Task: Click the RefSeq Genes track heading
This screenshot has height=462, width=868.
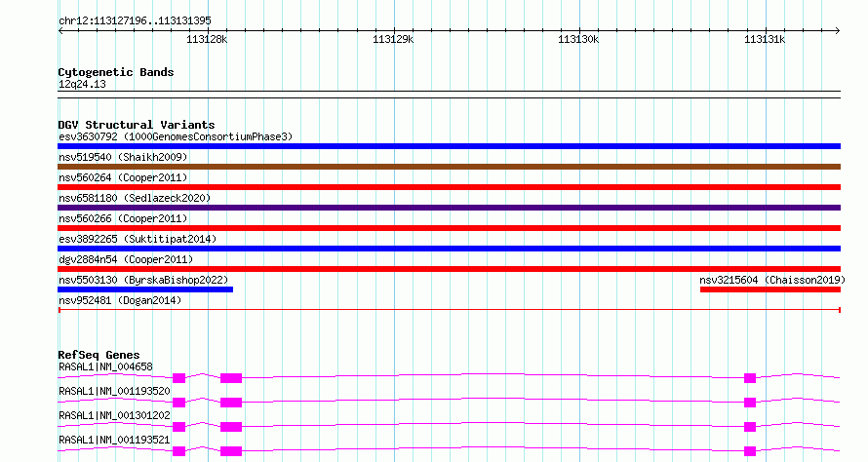Action: point(99,355)
